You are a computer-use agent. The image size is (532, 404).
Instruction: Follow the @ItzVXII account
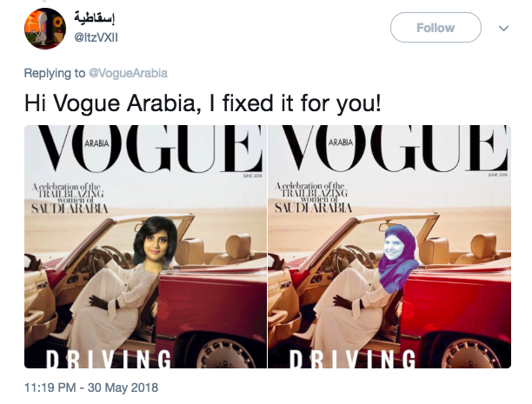tap(436, 28)
